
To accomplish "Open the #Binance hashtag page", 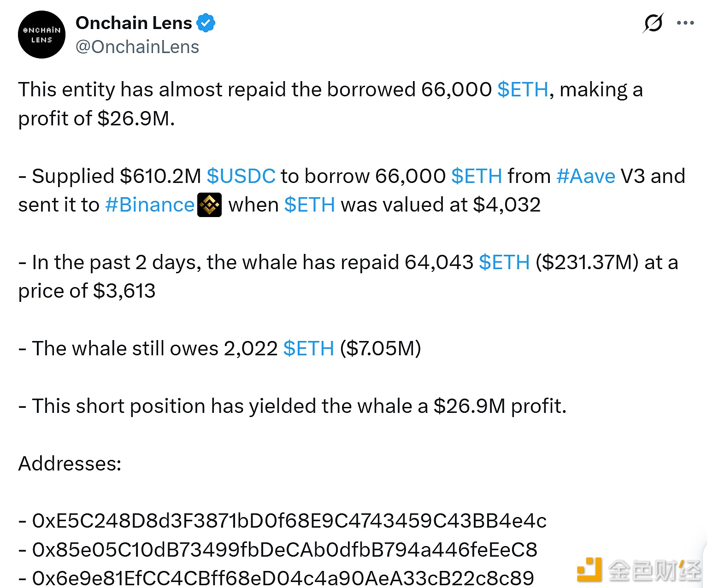I will tap(149, 205).
